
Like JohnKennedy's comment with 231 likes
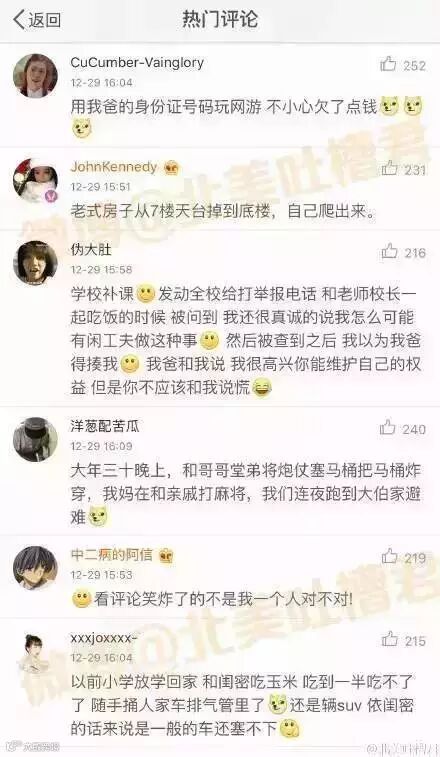pos(389,168)
